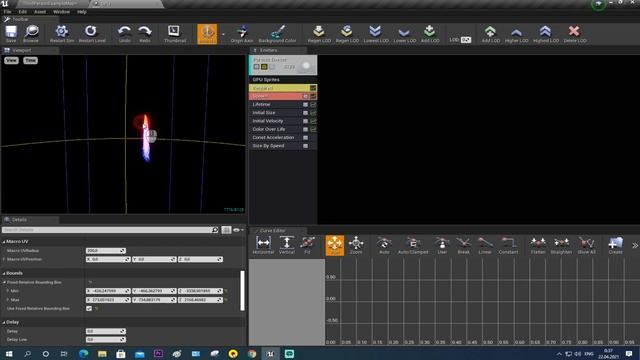This screenshot has width=640, height=360.
Task: Click Flatten tangents icon
Action: click(x=538, y=245)
